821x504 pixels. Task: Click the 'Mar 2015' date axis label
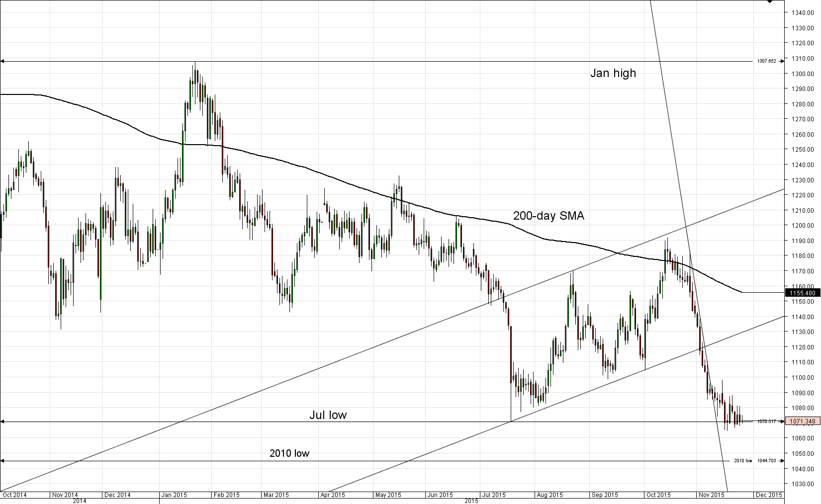click(276, 495)
